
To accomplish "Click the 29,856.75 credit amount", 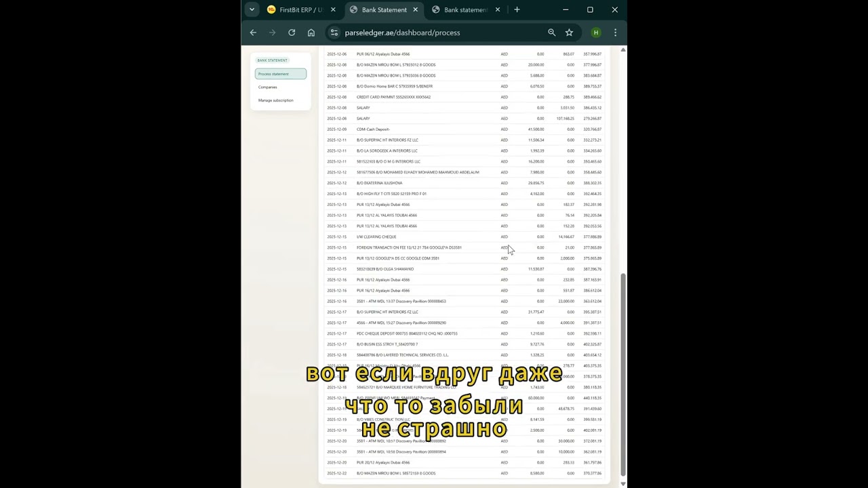I will [x=536, y=183].
